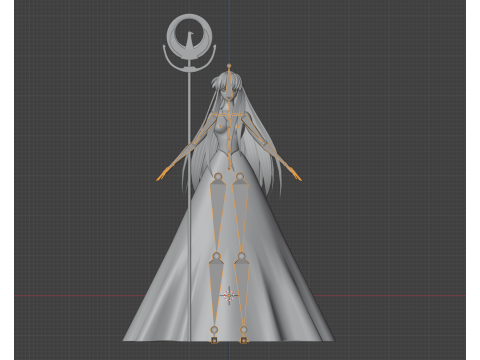The height and width of the screenshot is (360, 480).
Task: Select the forearm bone on the staff side
Action: click(183, 154)
